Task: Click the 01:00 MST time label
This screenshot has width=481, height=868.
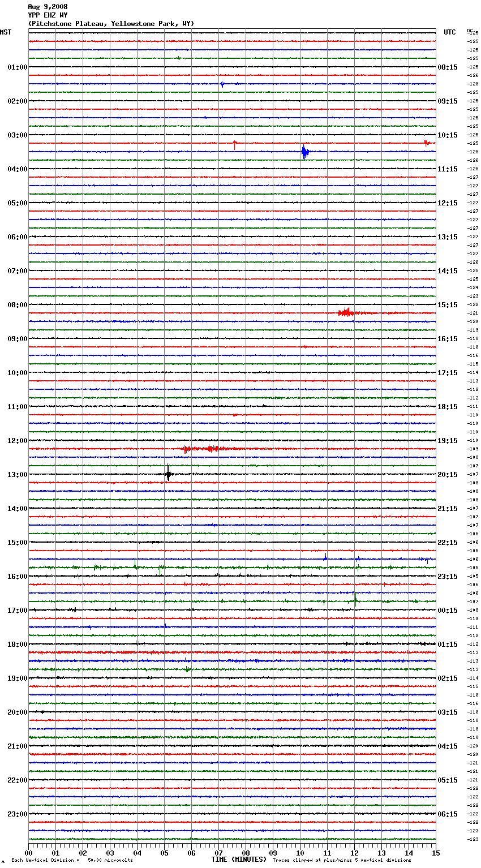Action: click(x=17, y=67)
